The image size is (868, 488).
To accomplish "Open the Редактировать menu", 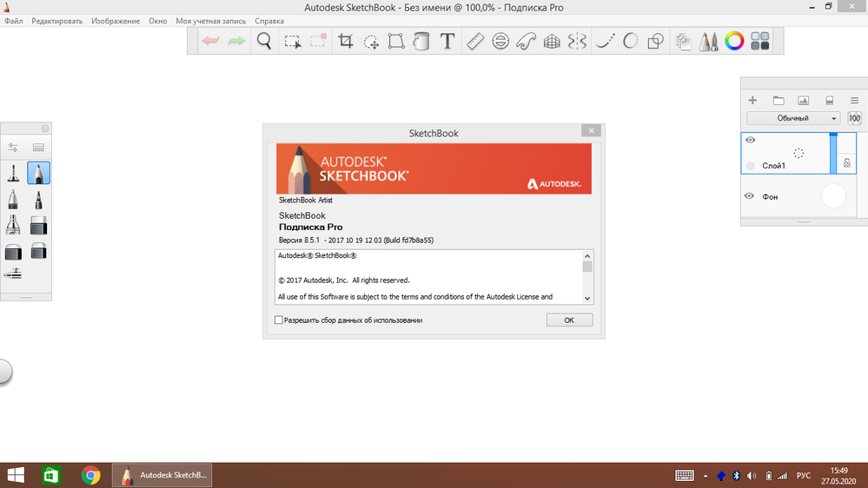I will 57,21.
